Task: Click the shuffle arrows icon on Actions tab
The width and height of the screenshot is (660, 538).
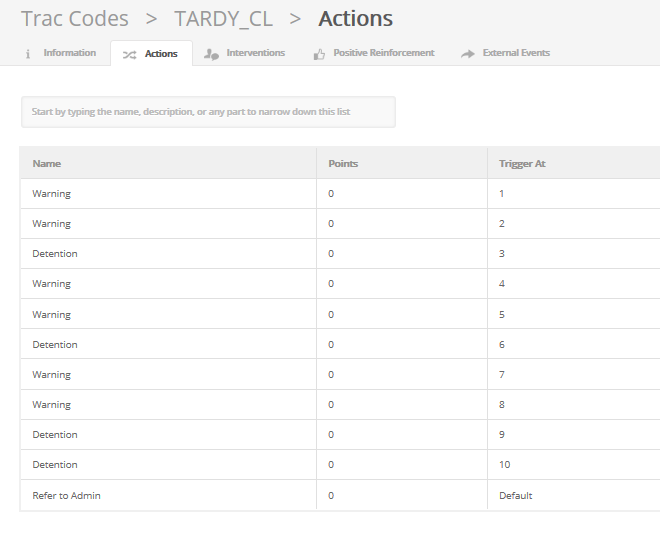Action: 129,54
